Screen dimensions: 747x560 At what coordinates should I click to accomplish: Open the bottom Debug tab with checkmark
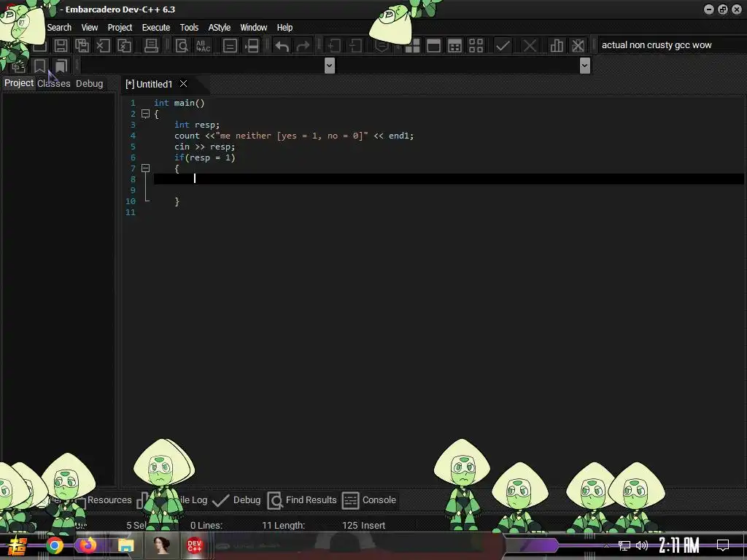[x=237, y=500]
